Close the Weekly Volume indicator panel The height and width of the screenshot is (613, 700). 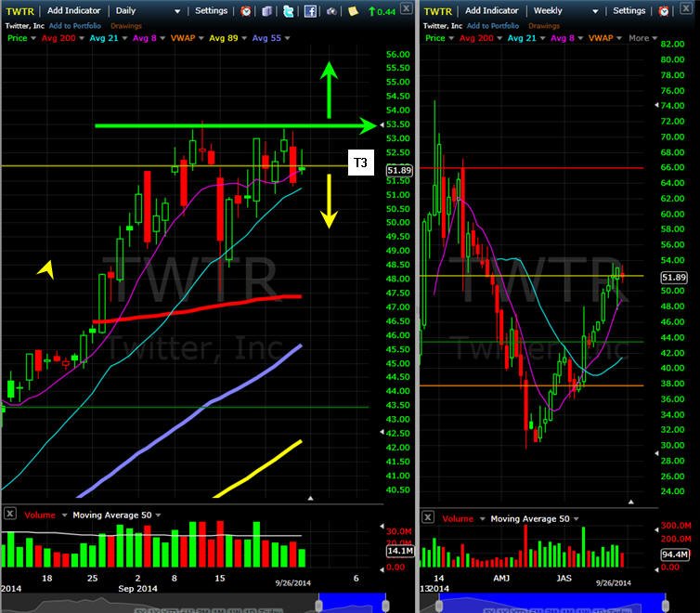click(428, 517)
